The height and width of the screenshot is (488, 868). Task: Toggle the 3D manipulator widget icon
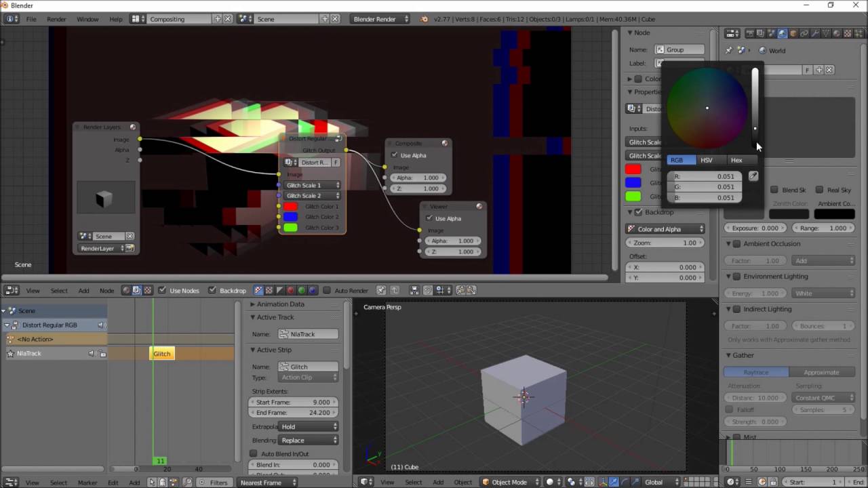tap(604, 482)
